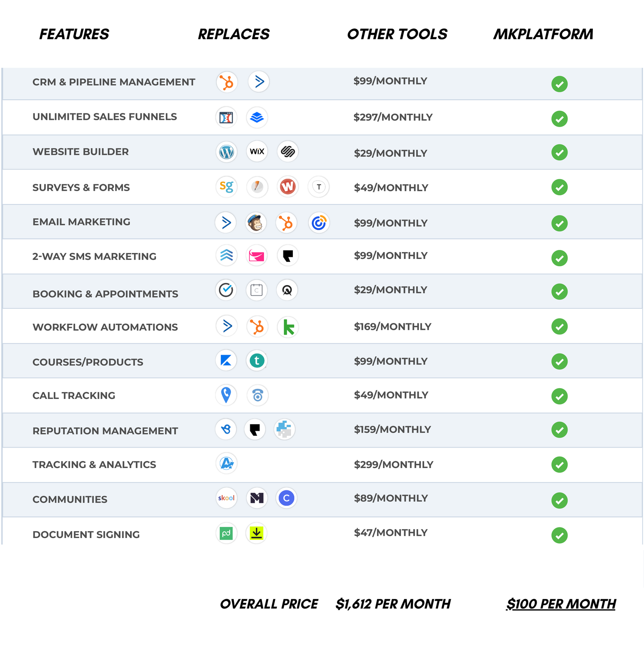Click the SurveyGizmo icon in Surveys row
The height and width of the screenshot is (645, 644).
coord(226,187)
